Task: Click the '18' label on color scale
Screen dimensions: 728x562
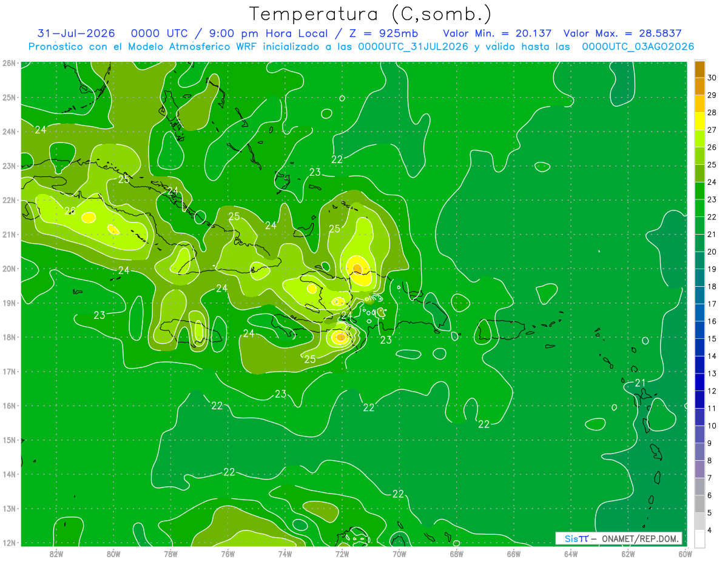Action: click(712, 286)
